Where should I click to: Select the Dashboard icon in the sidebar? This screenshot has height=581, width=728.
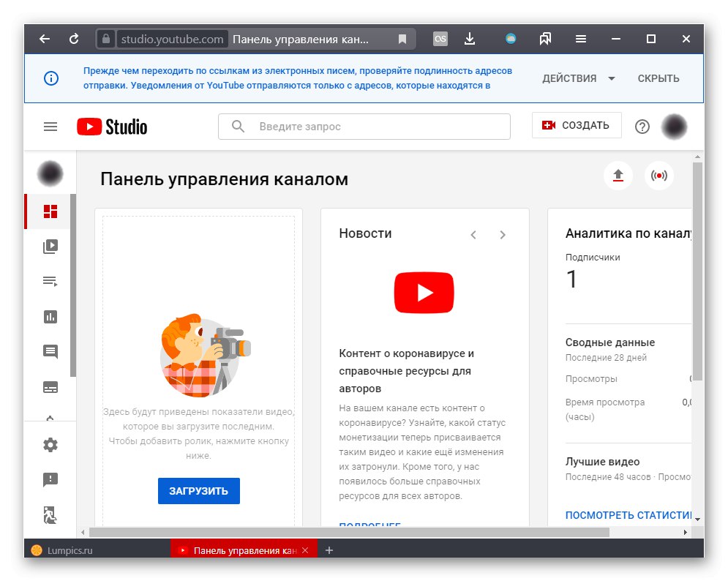coord(50,211)
